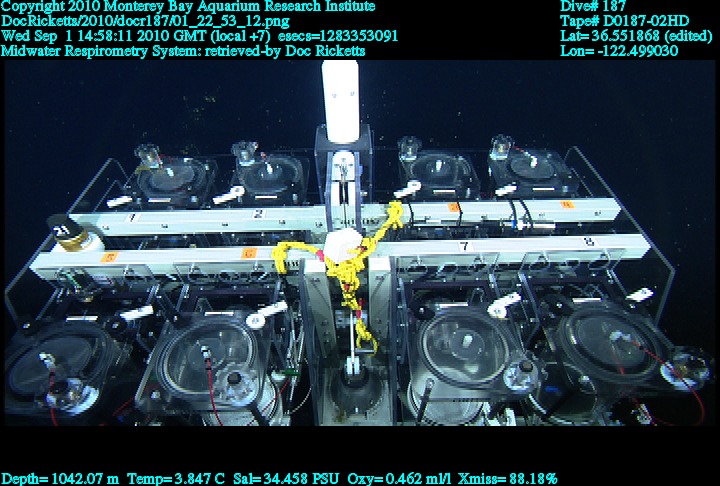The height and width of the screenshot is (486, 720).
Task: Click the timestamp 'Wed Sep 1 14:58:11 2010 GMT'
Action: click(104, 36)
